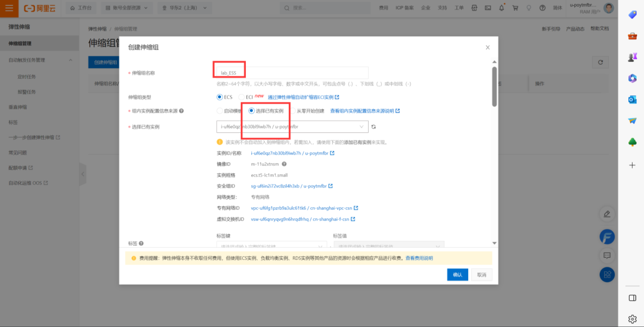Open the toolbox icon in browser sidebar

[x=633, y=36]
